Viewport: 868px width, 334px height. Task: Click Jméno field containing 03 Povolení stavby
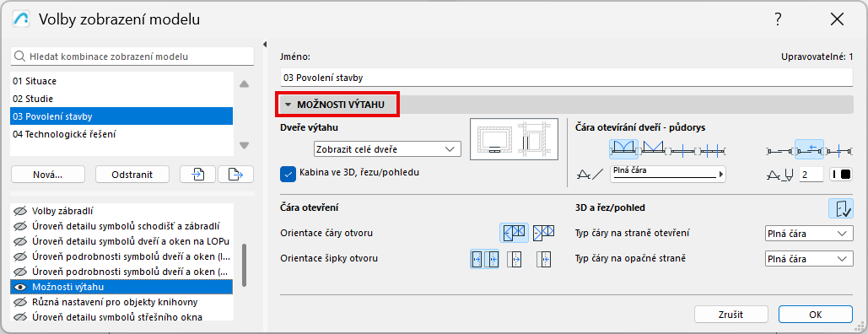click(567, 78)
